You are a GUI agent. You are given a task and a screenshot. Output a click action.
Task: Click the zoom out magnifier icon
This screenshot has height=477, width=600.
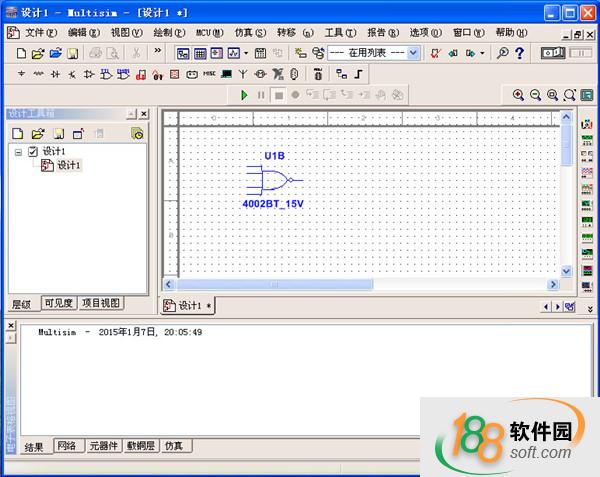[535, 95]
